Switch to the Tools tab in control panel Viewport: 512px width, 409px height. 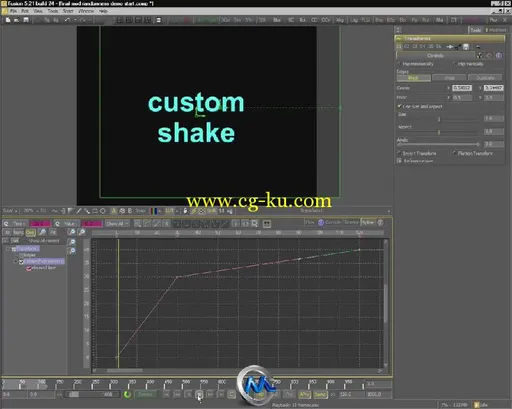tap(476, 30)
